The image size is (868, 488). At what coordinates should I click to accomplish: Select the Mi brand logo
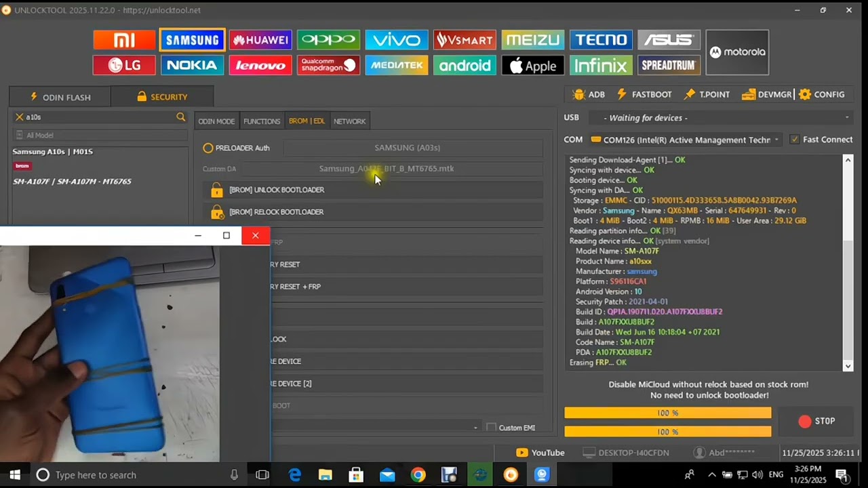coord(124,40)
